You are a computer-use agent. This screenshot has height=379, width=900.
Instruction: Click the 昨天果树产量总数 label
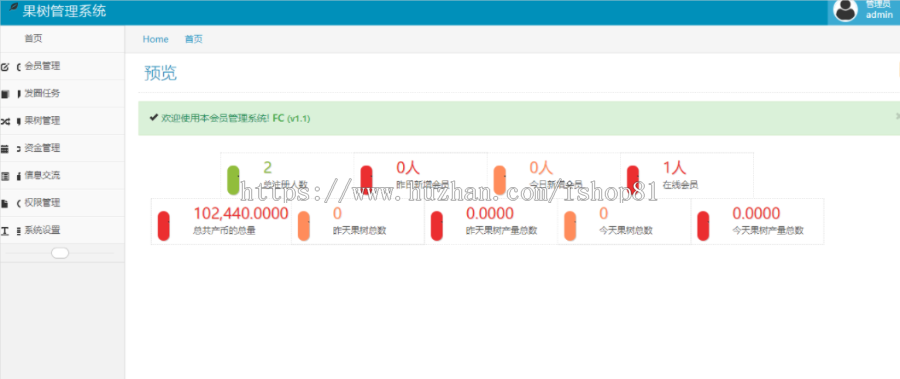coord(502,231)
